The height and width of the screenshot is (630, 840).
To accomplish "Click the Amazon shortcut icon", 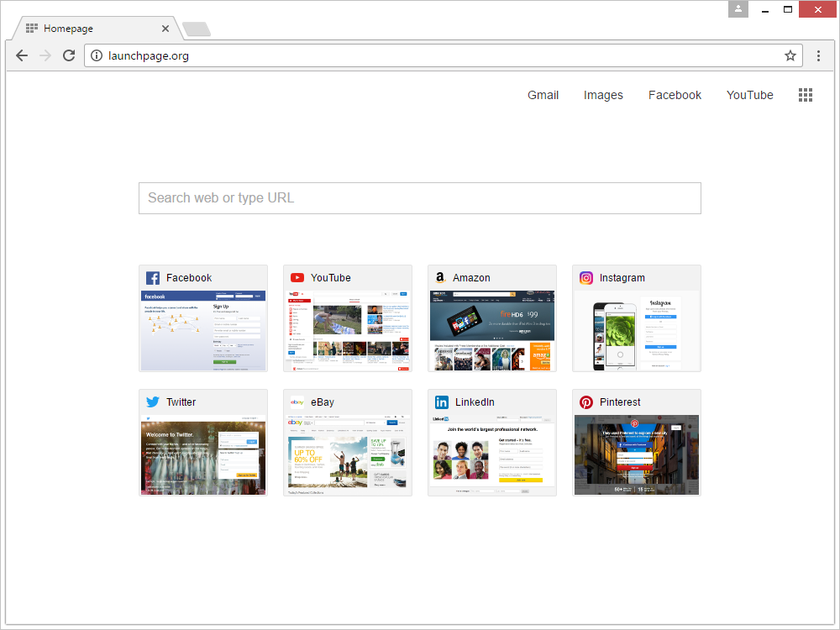I will tap(442, 277).
